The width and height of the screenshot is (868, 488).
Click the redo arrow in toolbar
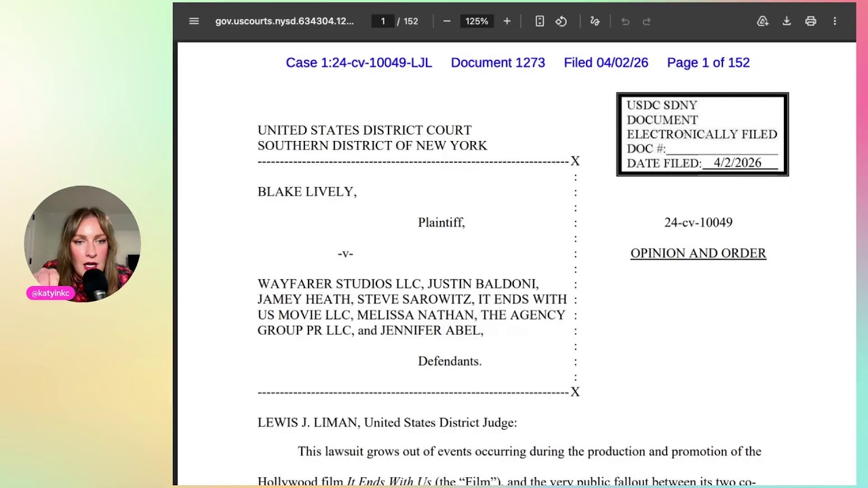point(647,21)
